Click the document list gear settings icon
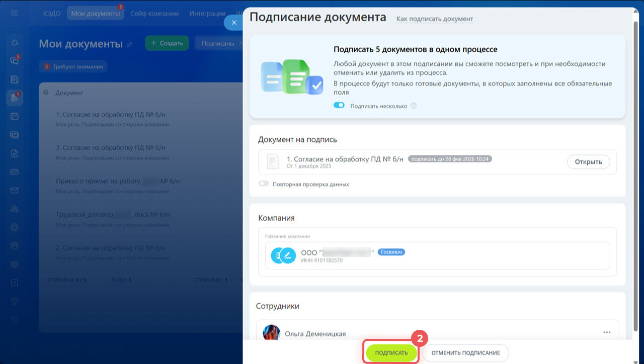Image resolution: width=644 pixels, height=364 pixels. [x=46, y=93]
